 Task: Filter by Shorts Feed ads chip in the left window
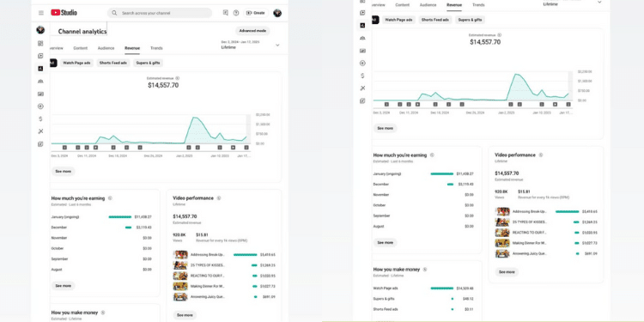pyautogui.click(x=113, y=63)
